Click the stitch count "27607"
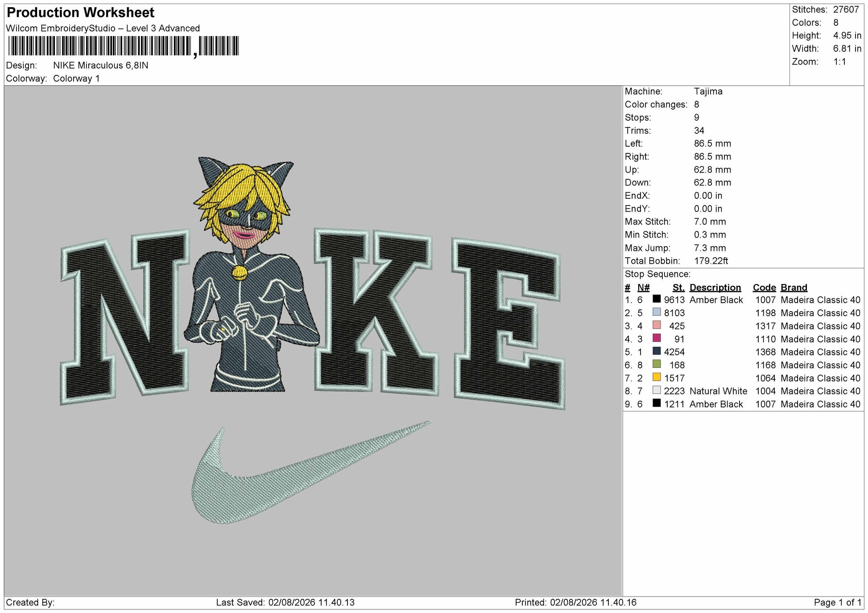The image size is (868, 613). pyautogui.click(x=846, y=10)
